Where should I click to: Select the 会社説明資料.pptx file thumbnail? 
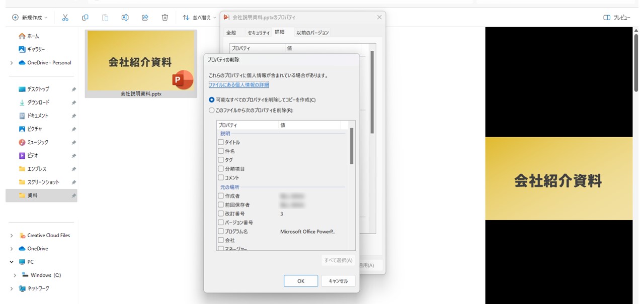(x=141, y=64)
